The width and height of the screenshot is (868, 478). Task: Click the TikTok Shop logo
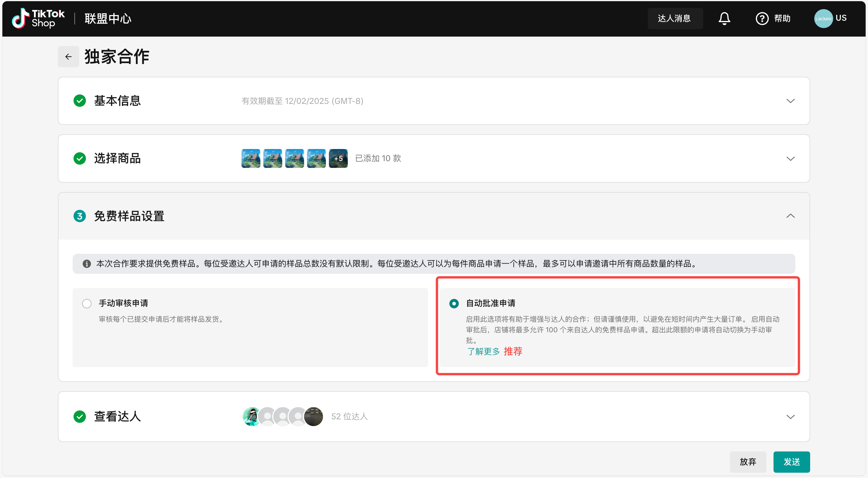click(x=38, y=18)
